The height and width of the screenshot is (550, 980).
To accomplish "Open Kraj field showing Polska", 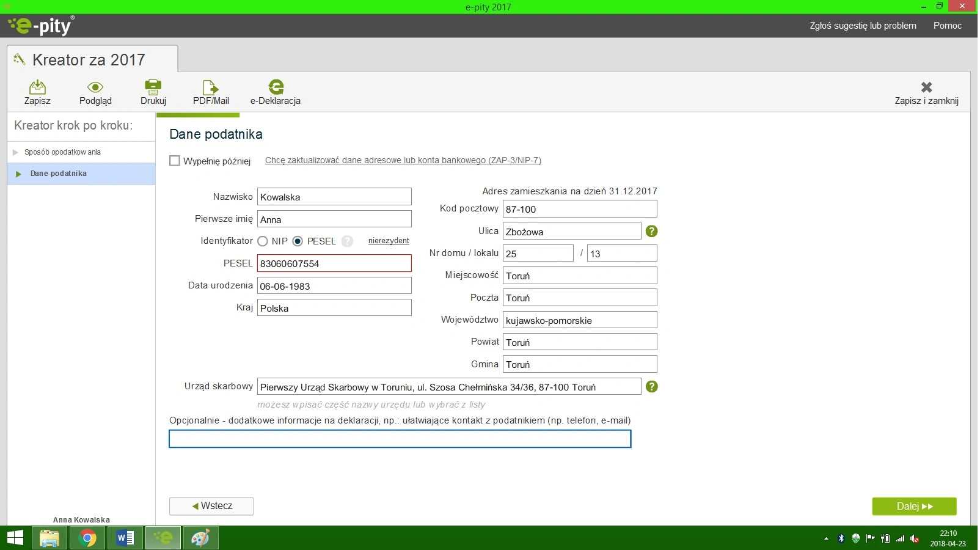I will pos(334,307).
